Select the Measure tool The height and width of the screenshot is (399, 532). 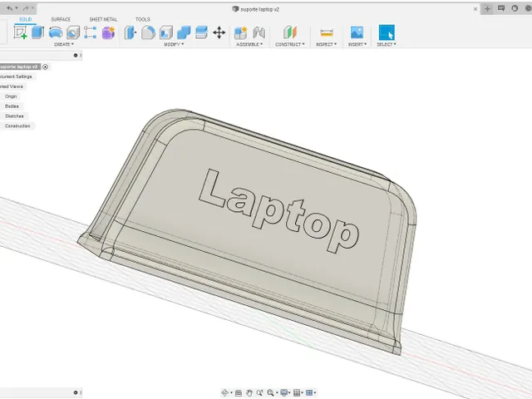click(x=327, y=32)
